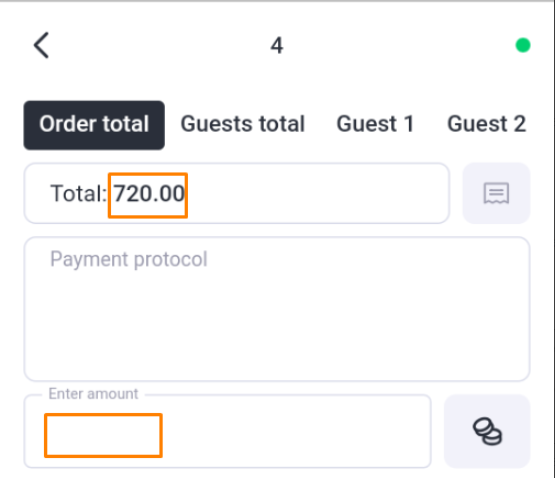Open the Guest 2 tab

point(486,124)
